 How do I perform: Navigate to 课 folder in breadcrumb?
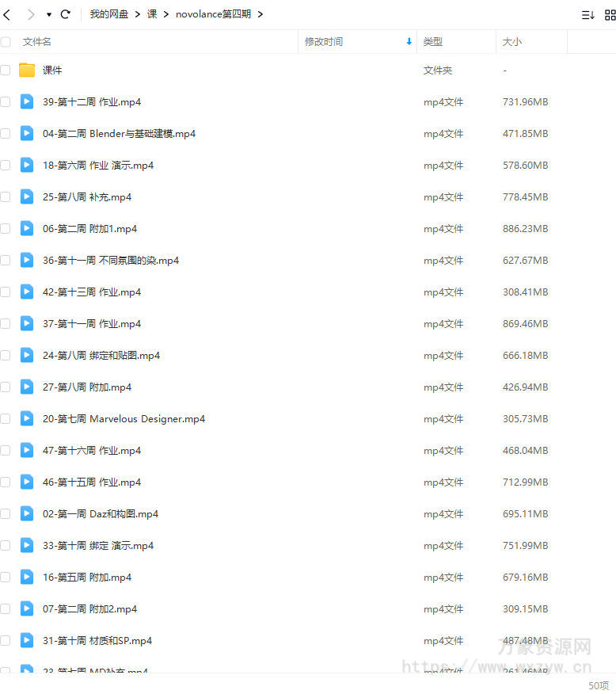152,14
